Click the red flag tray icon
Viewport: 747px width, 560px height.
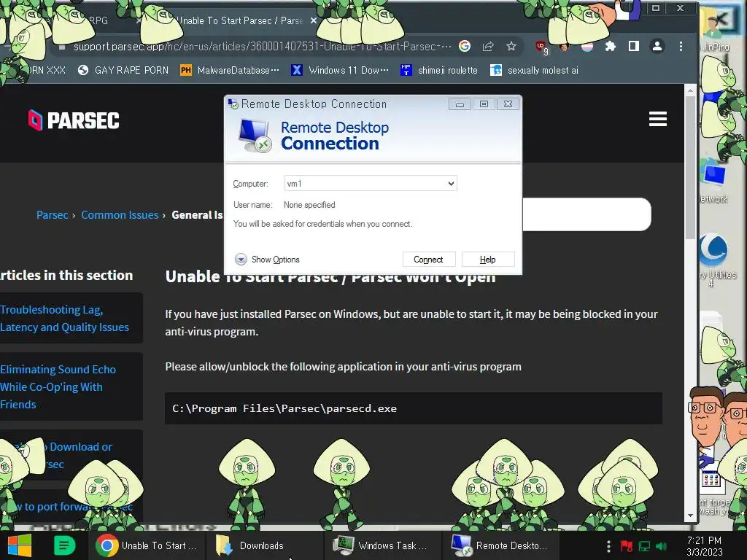point(626,545)
